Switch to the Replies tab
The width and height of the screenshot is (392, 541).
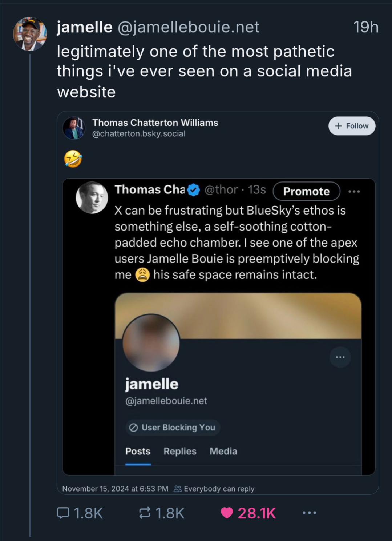[x=180, y=451]
